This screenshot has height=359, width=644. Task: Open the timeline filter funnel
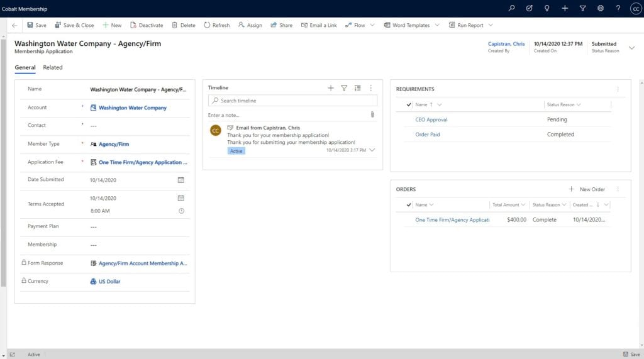[x=344, y=88]
